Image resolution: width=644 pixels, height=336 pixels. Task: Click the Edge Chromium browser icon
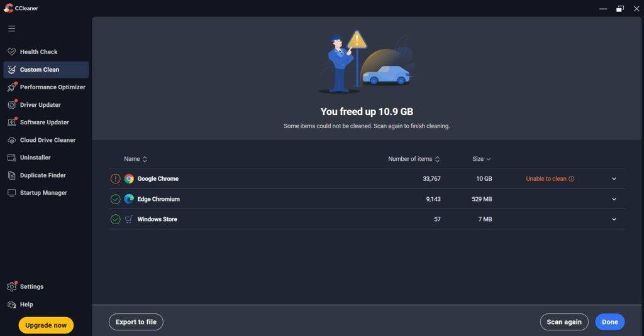pos(129,199)
